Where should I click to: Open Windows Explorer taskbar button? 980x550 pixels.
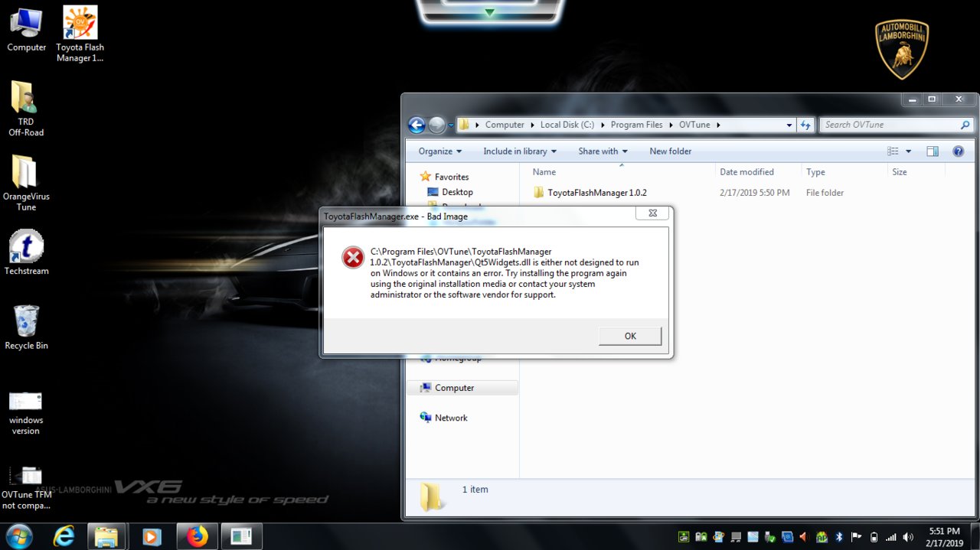point(106,537)
